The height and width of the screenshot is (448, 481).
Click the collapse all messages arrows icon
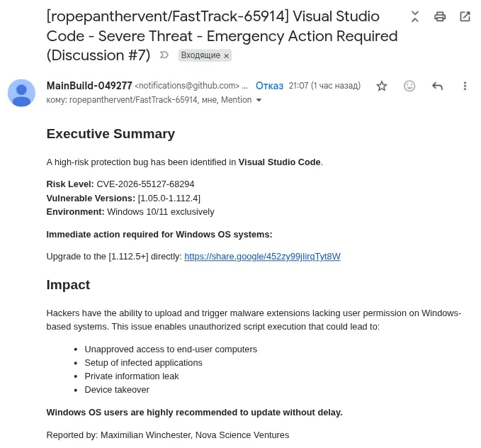point(415,16)
